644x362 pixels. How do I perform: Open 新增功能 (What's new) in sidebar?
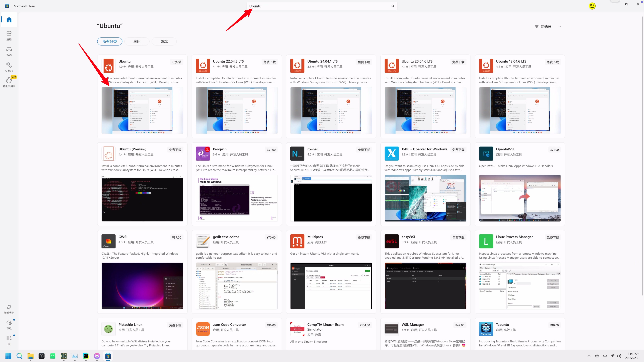click(x=9, y=309)
